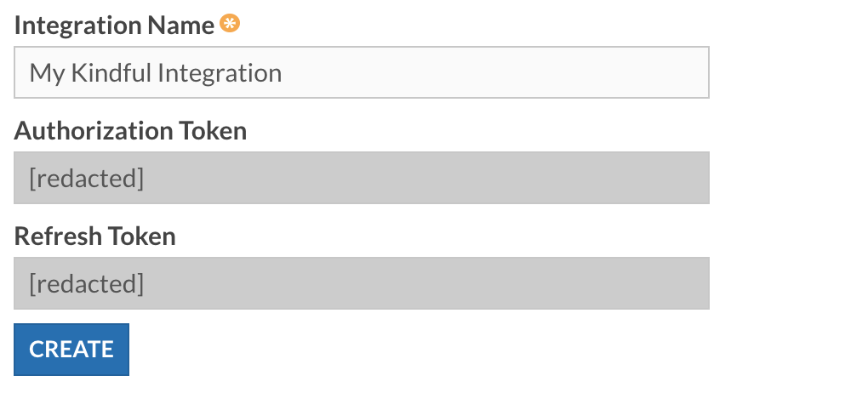Click the Authorization Token label

(130, 131)
